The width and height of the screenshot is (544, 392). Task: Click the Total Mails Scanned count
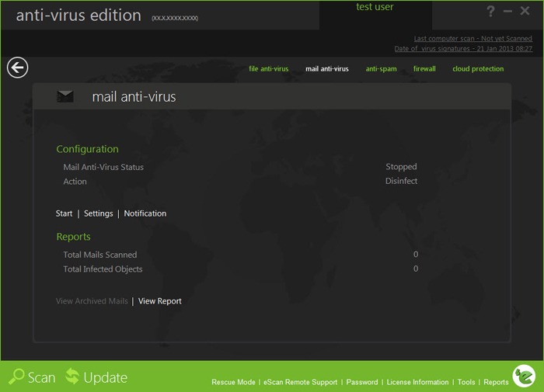pyautogui.click(x=416, y=255)
